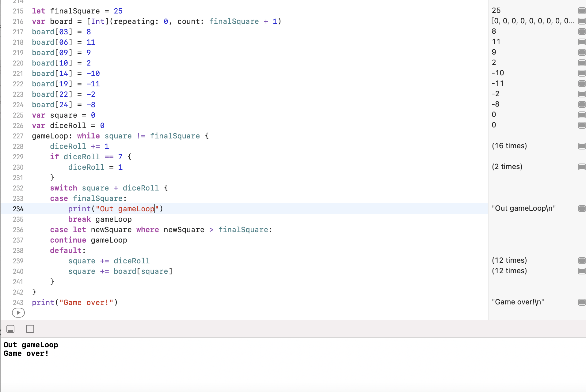This screenshot has height=392, width=586.
Task: Click the "case finalSquare:" line
Action: (89, 198)
